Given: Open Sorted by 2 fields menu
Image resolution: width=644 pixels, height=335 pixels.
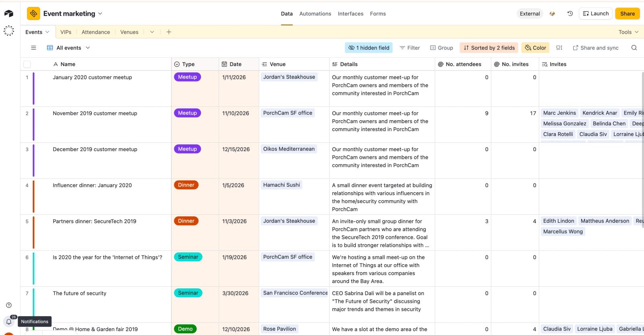Looking at the screenshot, I should (489, 48).
